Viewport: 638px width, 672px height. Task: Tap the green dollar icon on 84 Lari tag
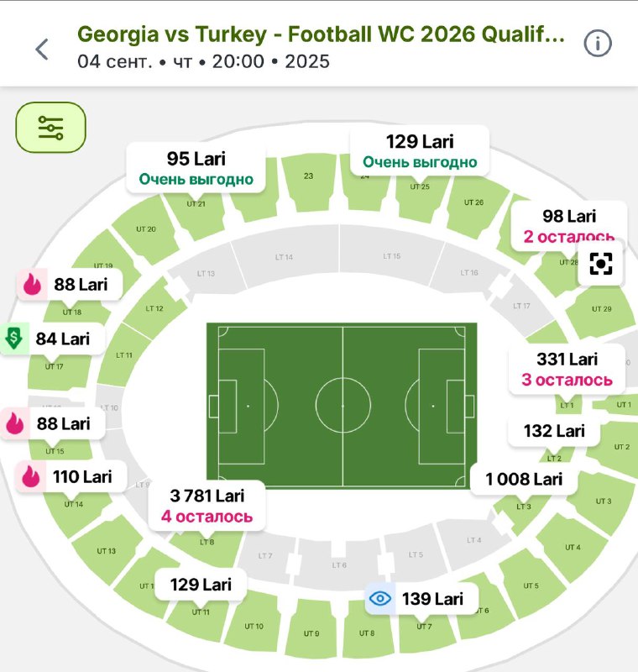tap(14, 339)
